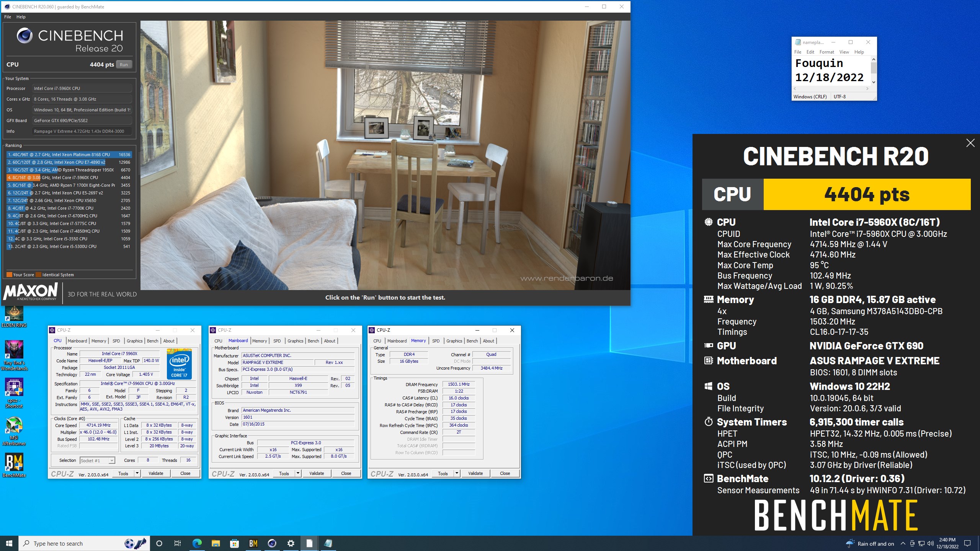Select ranking row AMD Ryzen Threadripper 1950X
The width and height of the screenshot is (980, 551).
[x=69, y=170]
